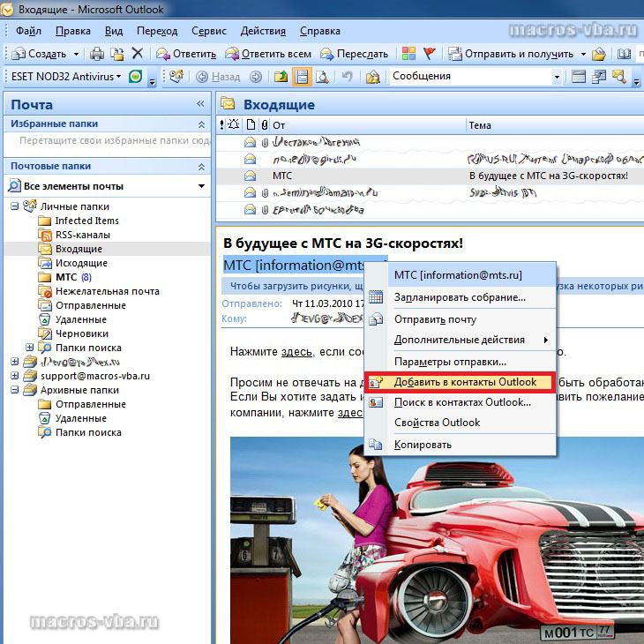Open the Правка menu

(x=72, y=31)
